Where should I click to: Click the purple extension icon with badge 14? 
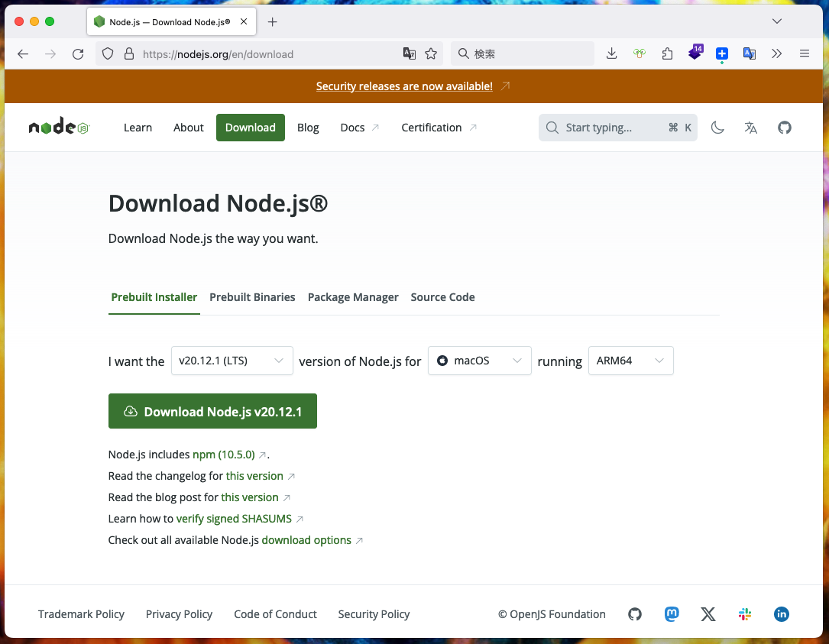[695, 53]
